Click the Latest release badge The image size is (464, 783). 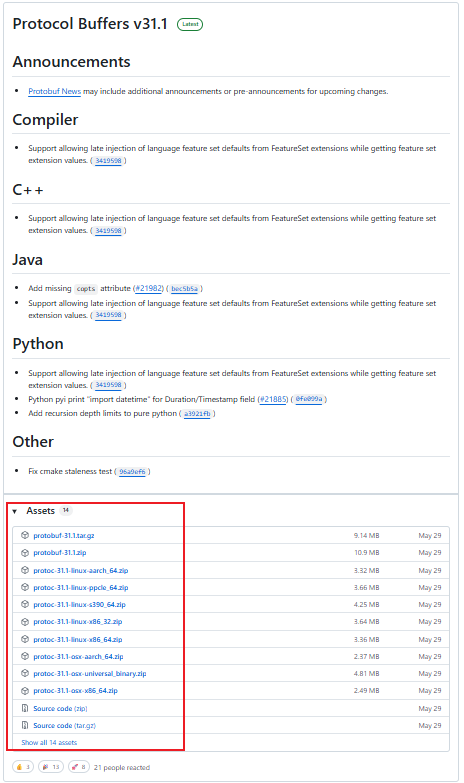(190, 24)
